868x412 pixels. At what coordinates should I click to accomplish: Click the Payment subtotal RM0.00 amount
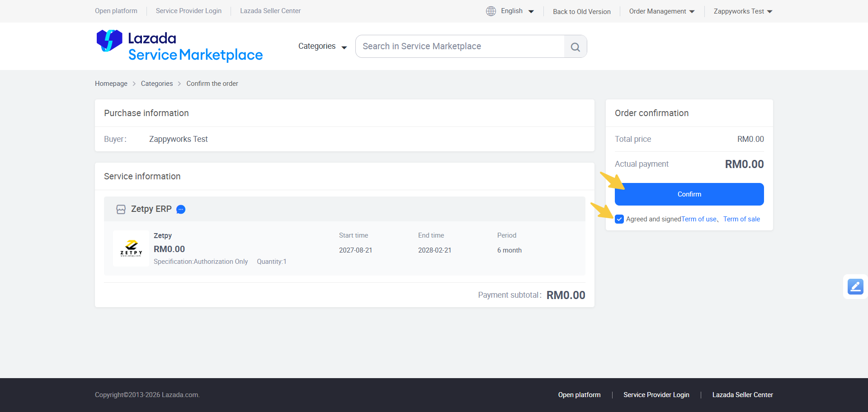pos(566,295)
